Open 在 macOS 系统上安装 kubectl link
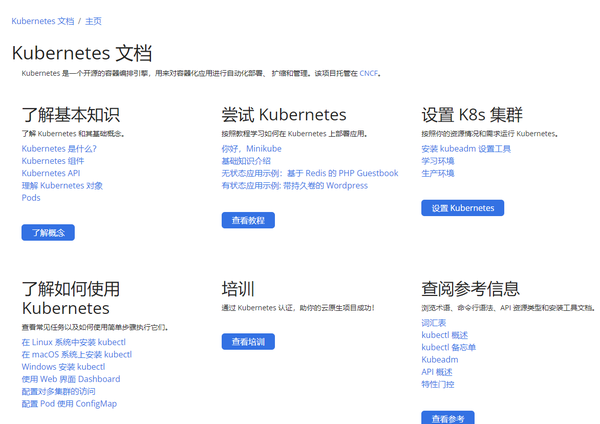The image size is (600, 424). (x=77, y=354)
